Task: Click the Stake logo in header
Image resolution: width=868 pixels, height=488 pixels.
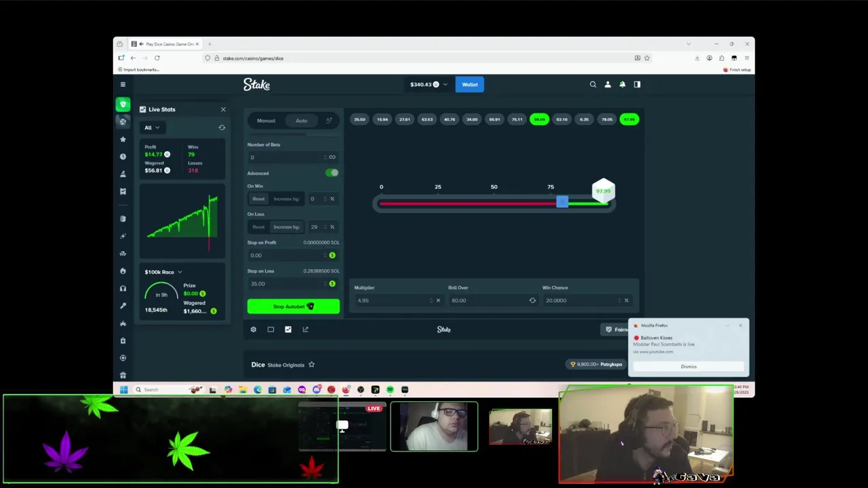Action: click(256, 85)
